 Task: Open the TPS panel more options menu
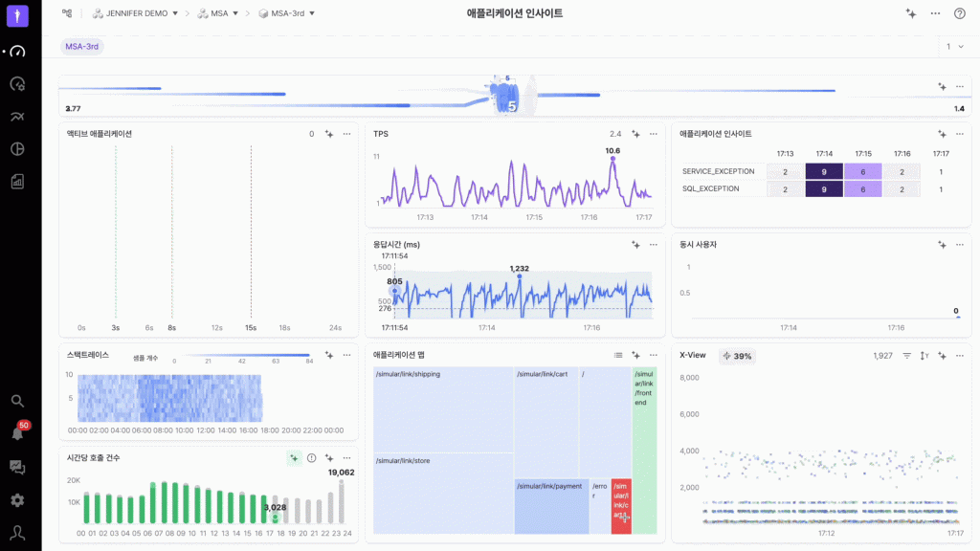[x=654, y=134]
